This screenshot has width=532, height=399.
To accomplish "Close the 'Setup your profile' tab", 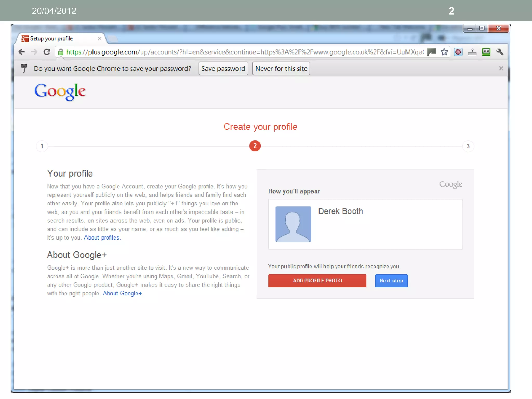I will [x=99, y=39].
